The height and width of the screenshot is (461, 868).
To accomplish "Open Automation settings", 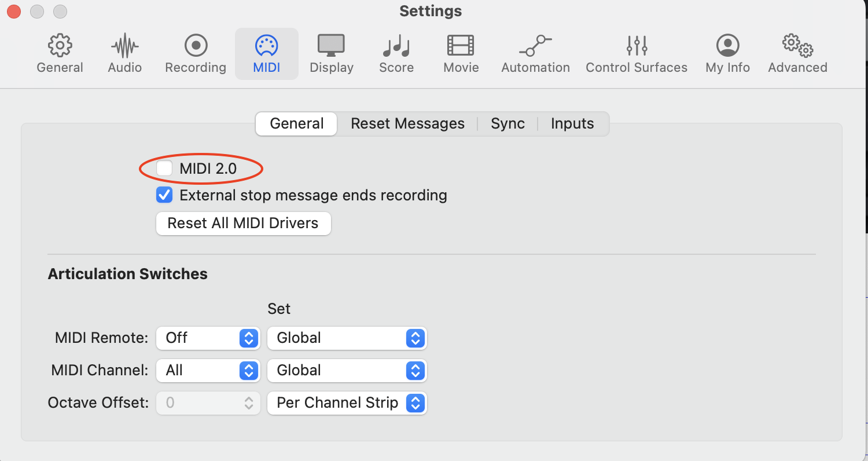I will [535, 52].
